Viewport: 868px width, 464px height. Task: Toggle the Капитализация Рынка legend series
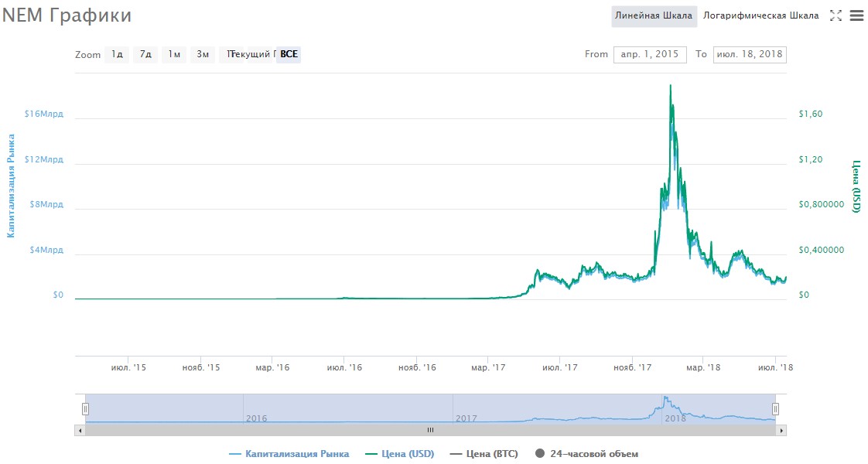(289, 454)
